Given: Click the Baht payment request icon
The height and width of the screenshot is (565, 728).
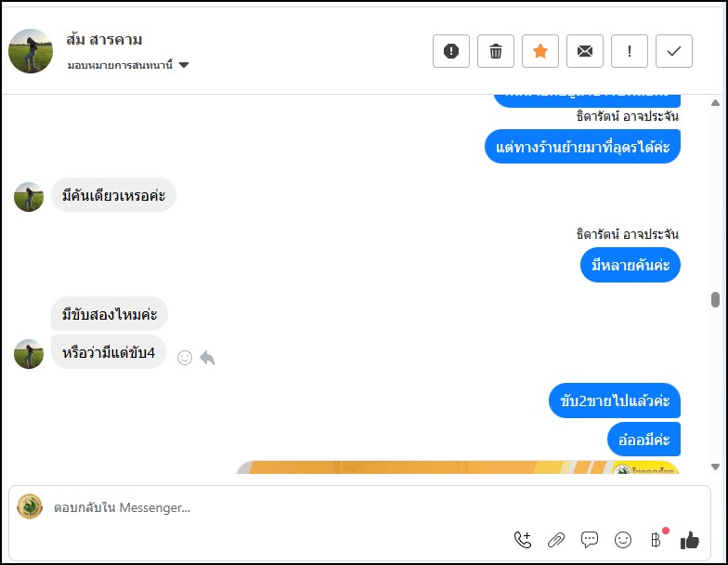Looking at the screenshot, I should coord(656,539).
